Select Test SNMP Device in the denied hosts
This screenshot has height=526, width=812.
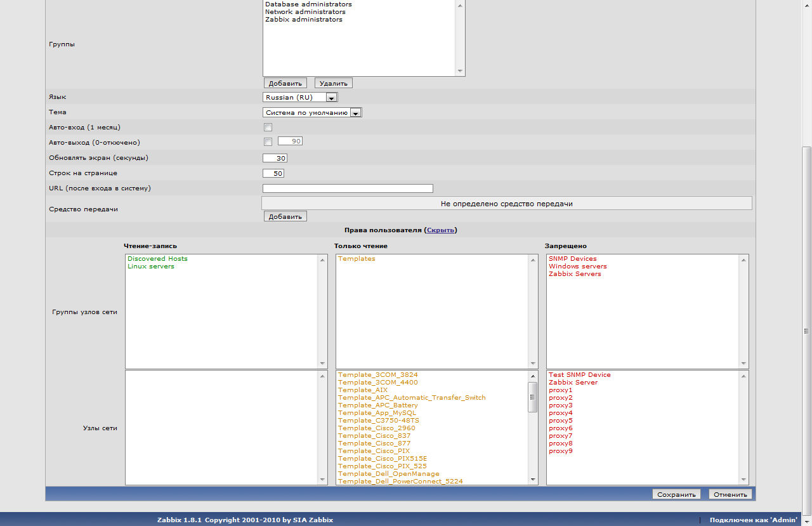pyautogui.click(x=580, y=375)
